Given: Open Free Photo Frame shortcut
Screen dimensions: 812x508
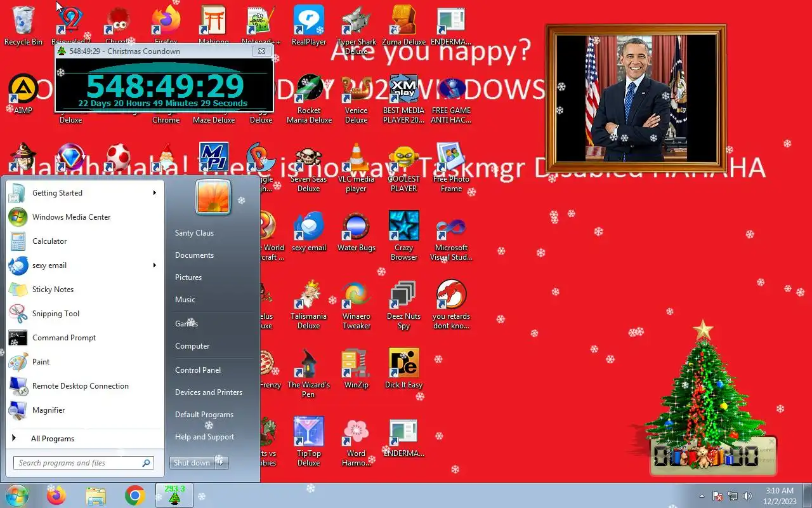Looking at the screenshot, I should (x=451, y=168).
